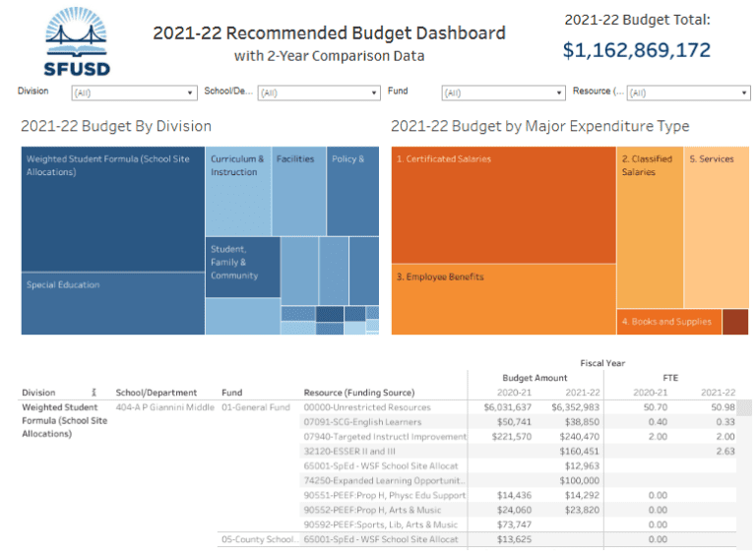This screenshot has height=554, width=756.
Task: Click the $1,162,869,172 budget total
Action: point(637,50)
